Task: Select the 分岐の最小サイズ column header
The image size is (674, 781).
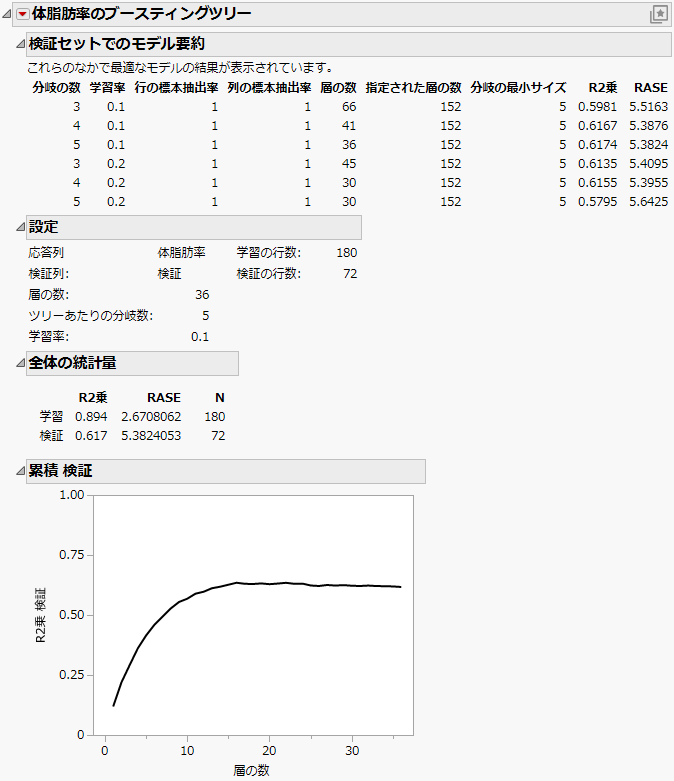Action: click(x=518, y=88)
